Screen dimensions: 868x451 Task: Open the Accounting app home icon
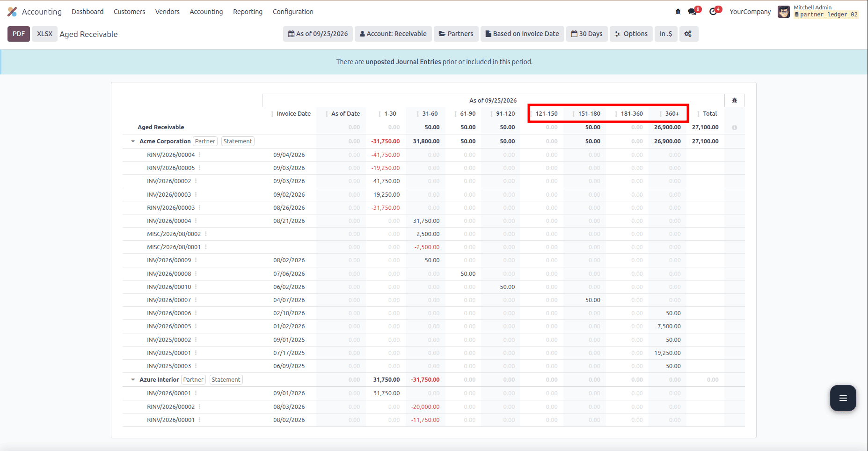coord(12,12)
